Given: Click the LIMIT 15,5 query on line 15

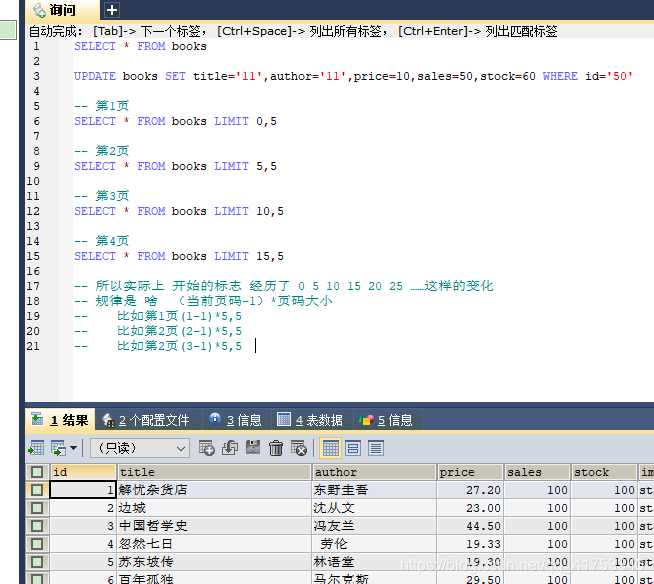Looking at the screenshot, I should [x=179, y=257].
